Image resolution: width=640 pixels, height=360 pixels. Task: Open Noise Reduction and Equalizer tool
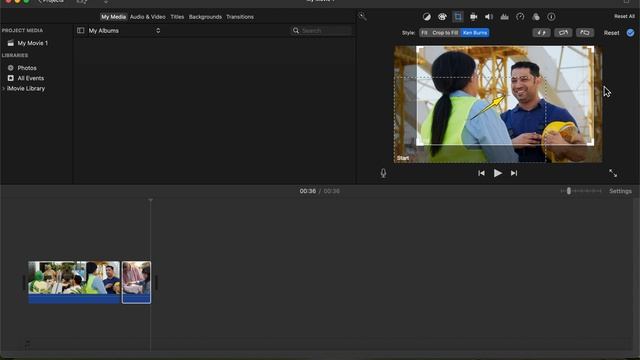504,17
